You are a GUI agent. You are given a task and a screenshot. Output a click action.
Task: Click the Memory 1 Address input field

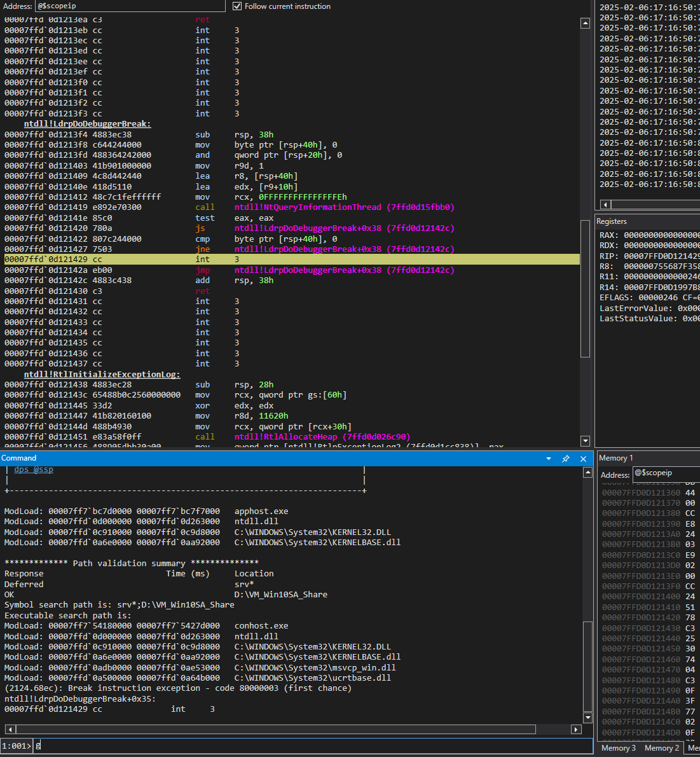(x=666, y=474)
